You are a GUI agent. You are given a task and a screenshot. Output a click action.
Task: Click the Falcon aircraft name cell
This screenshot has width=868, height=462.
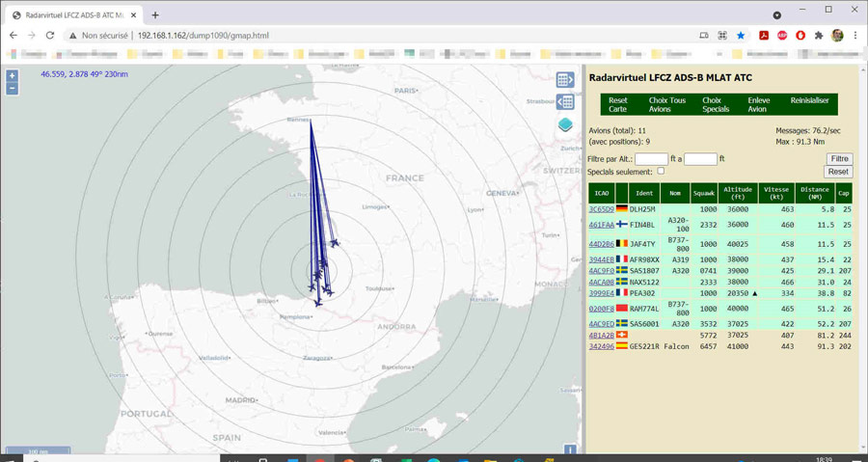(676, 346)
